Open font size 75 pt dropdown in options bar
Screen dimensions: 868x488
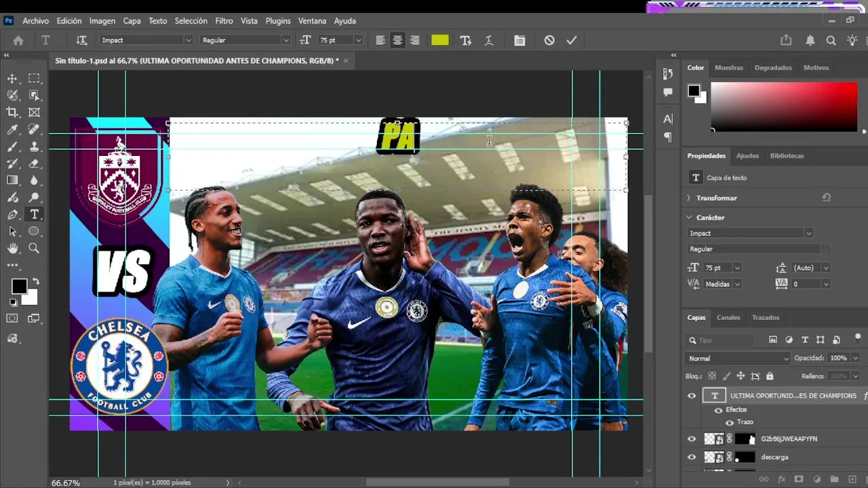coord(358,40)
